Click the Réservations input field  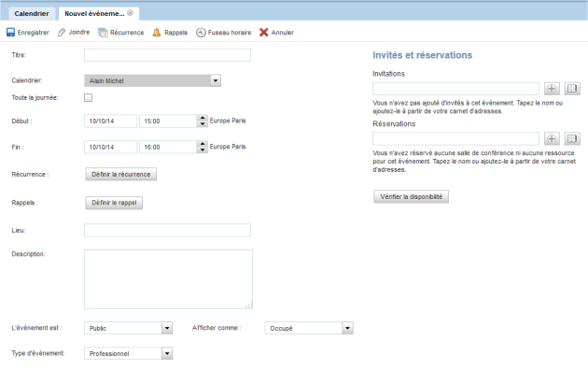click(x=455, y=139)
